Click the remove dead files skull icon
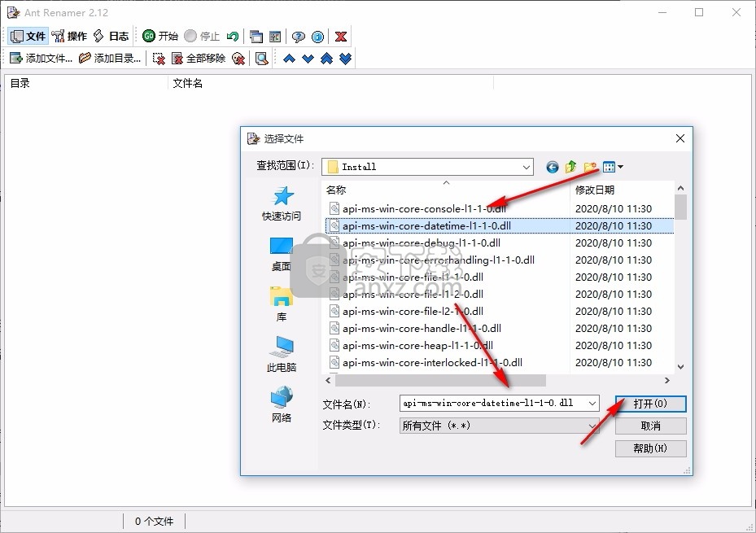 [x=238, y=59]
